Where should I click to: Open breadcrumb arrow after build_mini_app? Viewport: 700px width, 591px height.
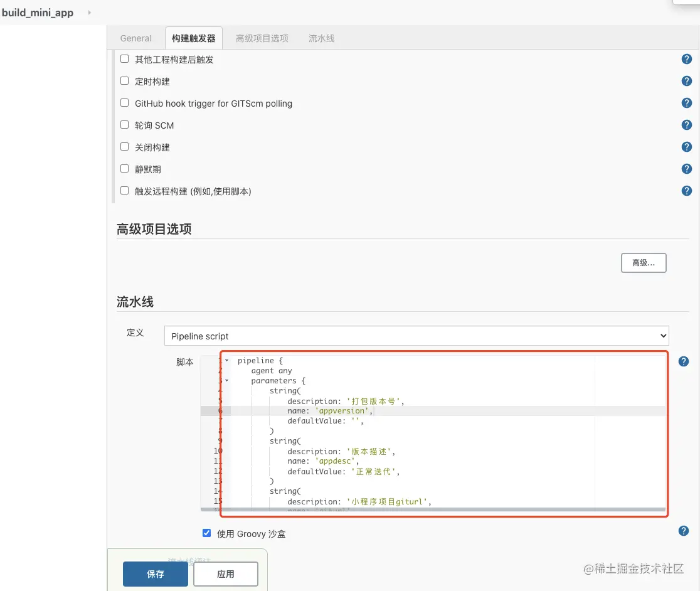coord(89,13)
